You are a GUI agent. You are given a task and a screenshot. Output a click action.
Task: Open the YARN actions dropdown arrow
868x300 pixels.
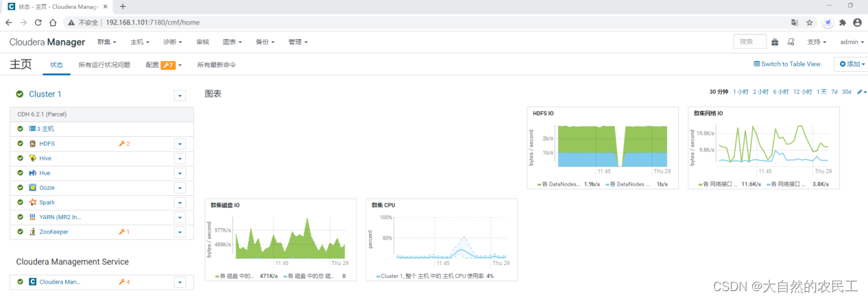click(x=180, y=217)
